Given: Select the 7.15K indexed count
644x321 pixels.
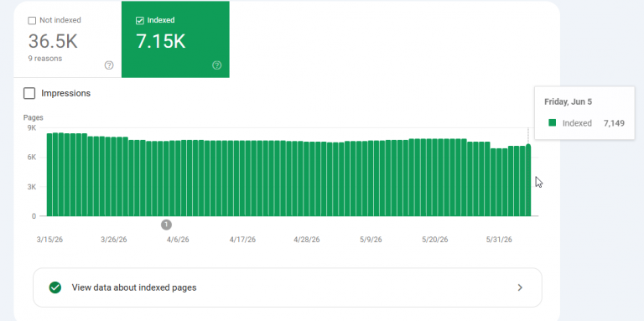Looking at the screenshot, I should [161, 41].
